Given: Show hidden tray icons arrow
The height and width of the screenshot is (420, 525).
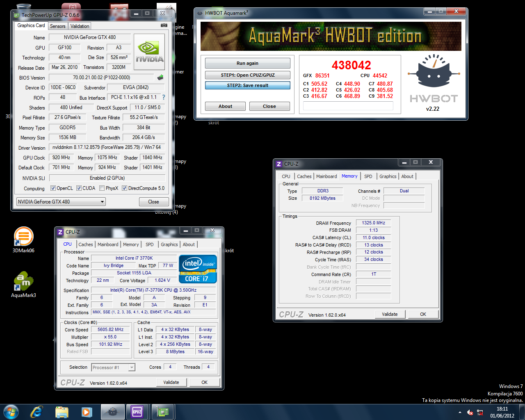Looking at the screenshot, I should point(460,412).
